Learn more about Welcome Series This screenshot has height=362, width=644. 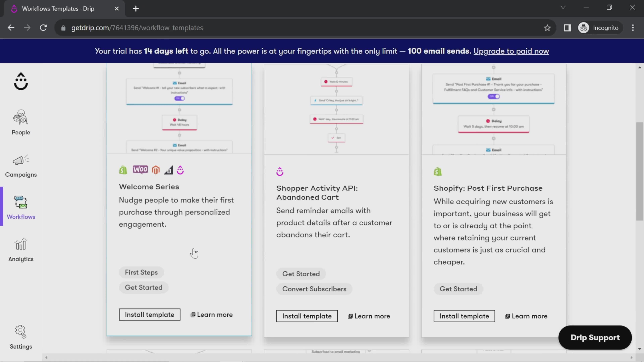[212, 315]
